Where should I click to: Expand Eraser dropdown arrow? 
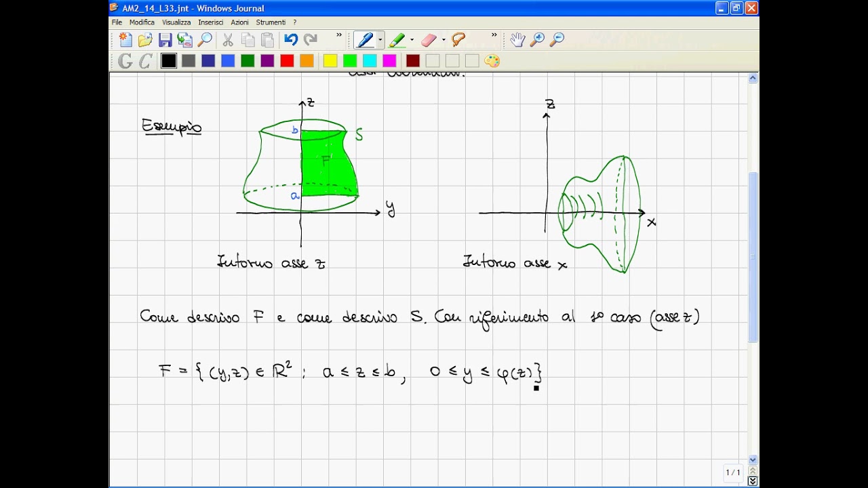pyautogui.click(x=443, y=40)
